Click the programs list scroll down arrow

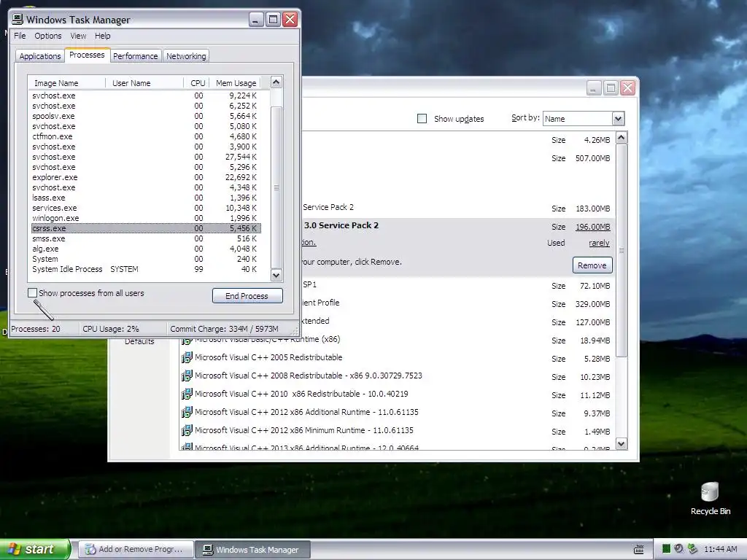click(x=622, y=444)
